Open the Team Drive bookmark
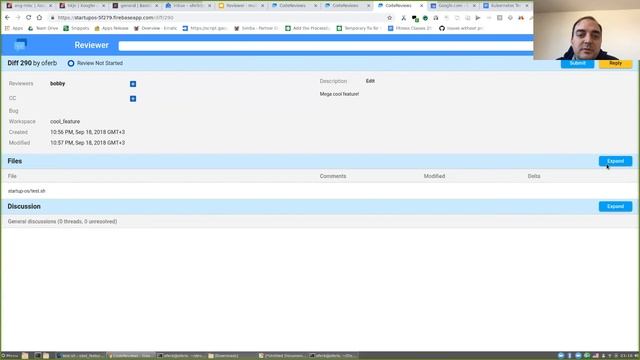This screenshot has height=360, width=640. coord(43,28)
